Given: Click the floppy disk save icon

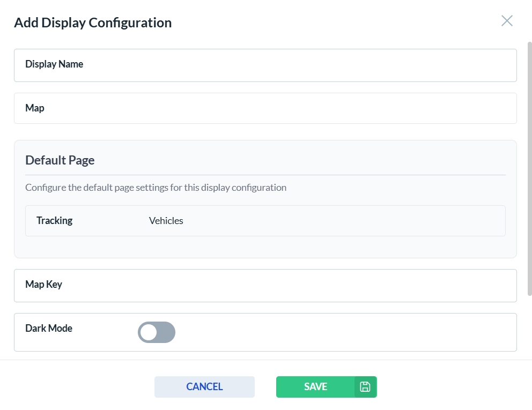Looking at the screenshot, I should coord(365,387).
